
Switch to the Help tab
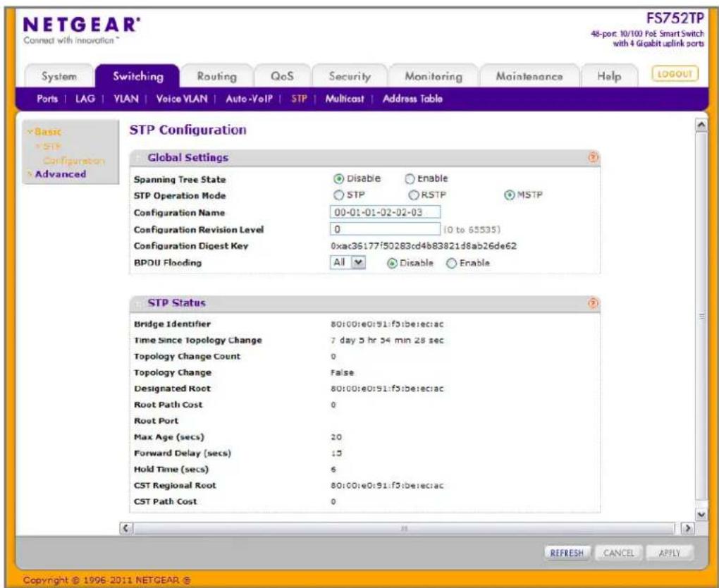click(609, 77)
